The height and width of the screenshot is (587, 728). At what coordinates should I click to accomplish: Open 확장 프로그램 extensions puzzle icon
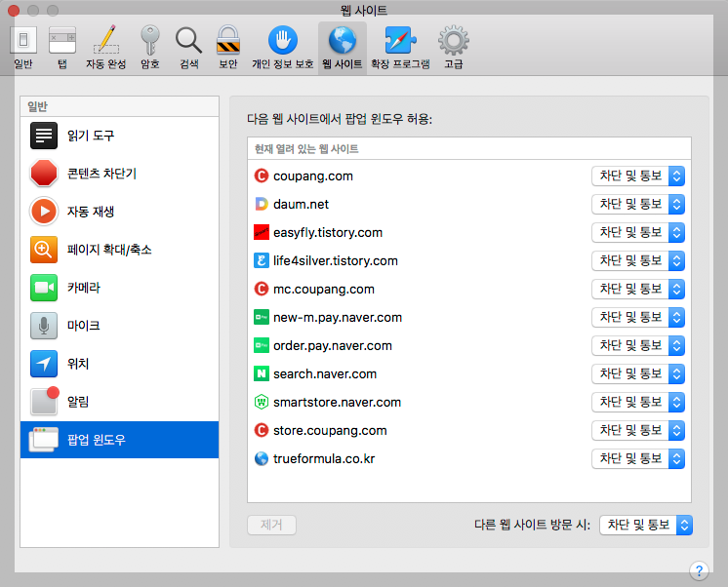coord(400,40)
